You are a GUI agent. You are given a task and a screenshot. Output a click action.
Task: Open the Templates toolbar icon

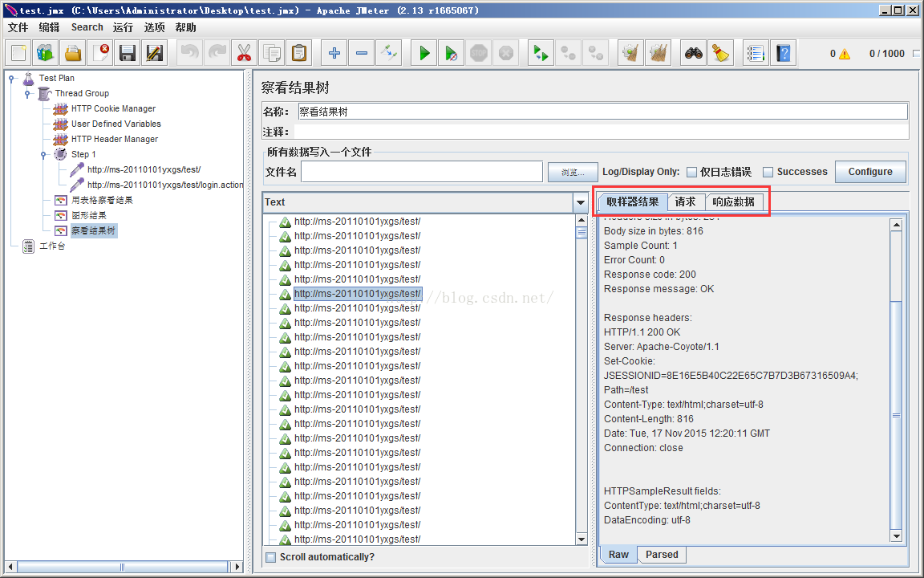click(x=46, y=53)
